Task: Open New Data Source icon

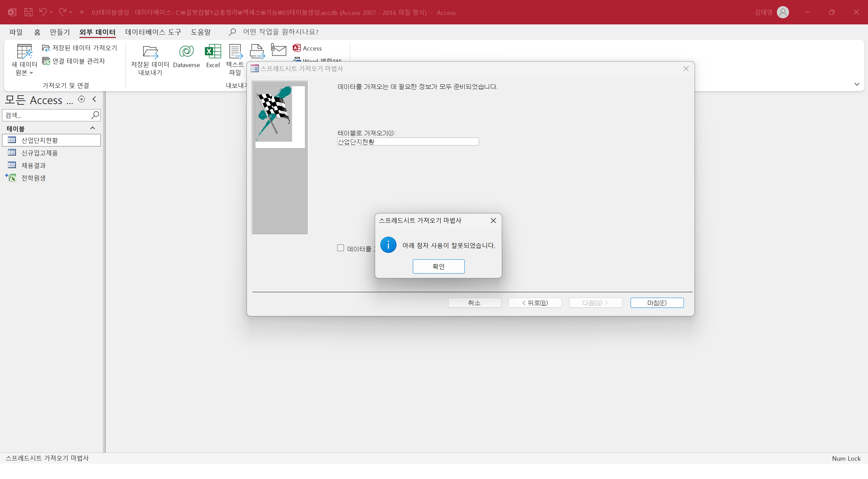Action: pos(24,52)
